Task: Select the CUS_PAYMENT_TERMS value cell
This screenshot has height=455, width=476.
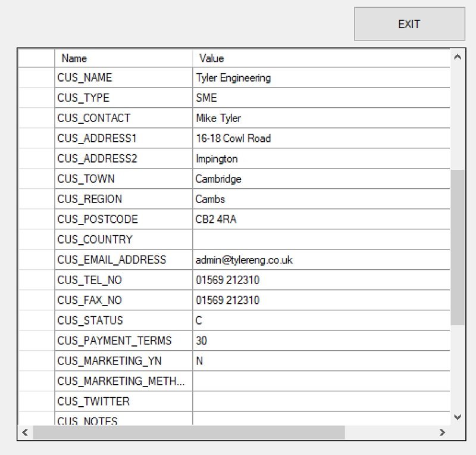Action: (x=321, y=341)
